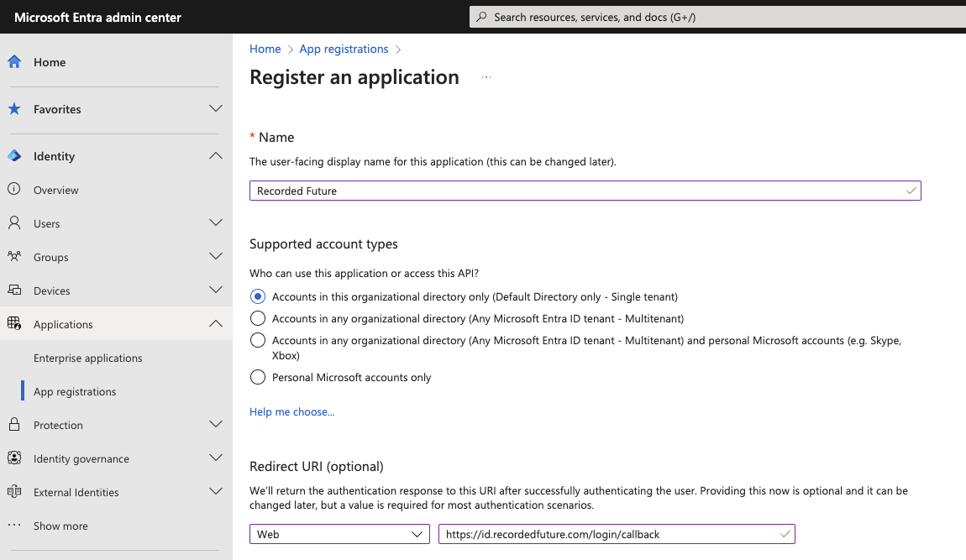Screen dimensions: 966x560
Task: Click the Favorites star icon
Action: (x=14, y=109)
